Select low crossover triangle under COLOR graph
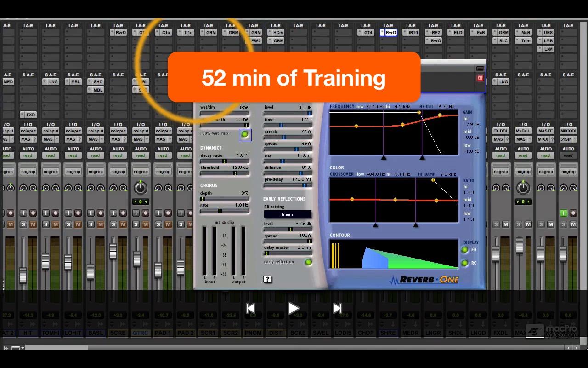 (375, 225)
